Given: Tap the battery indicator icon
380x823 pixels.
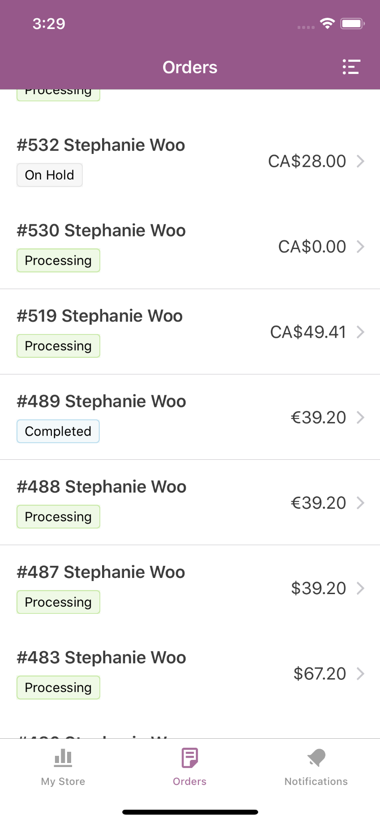Looking at the screenshot, I should 352,24.
